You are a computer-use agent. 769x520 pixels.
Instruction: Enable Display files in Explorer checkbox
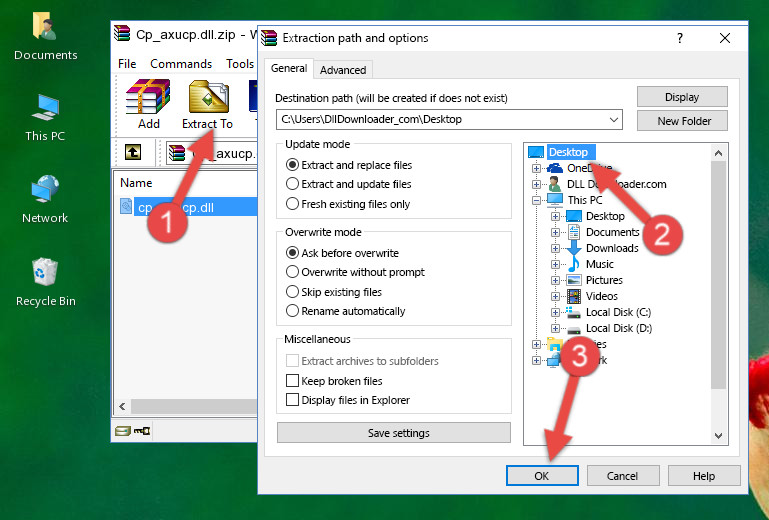[x=292, y=400]
